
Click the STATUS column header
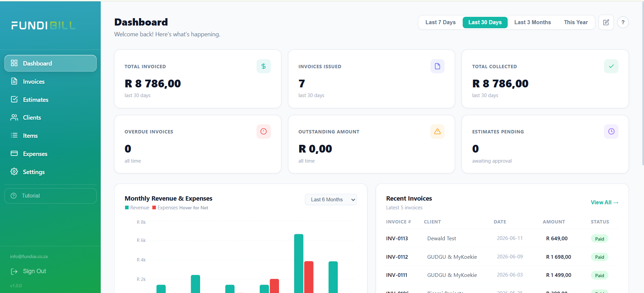(x=600, y=222)
